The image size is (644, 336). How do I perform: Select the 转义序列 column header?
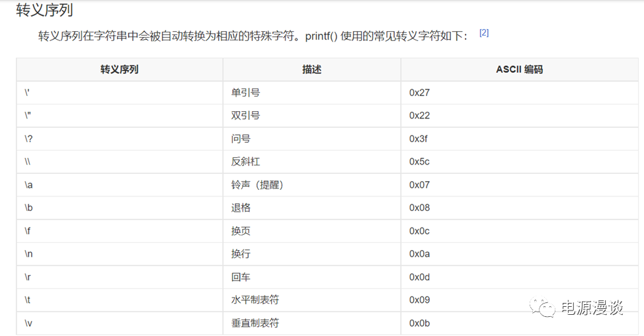click(120, 69)
